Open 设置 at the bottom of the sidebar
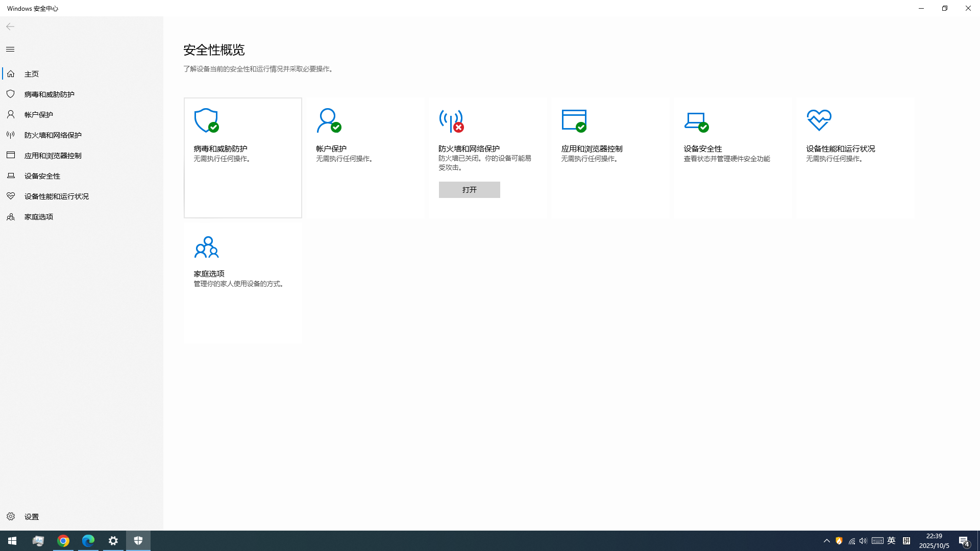The width and height of the screenshot is (980, 551). tap(32, 517)
